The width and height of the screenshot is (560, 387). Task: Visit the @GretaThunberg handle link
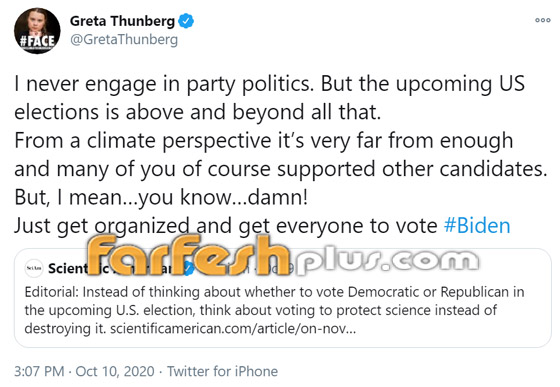tap(124, 40)
